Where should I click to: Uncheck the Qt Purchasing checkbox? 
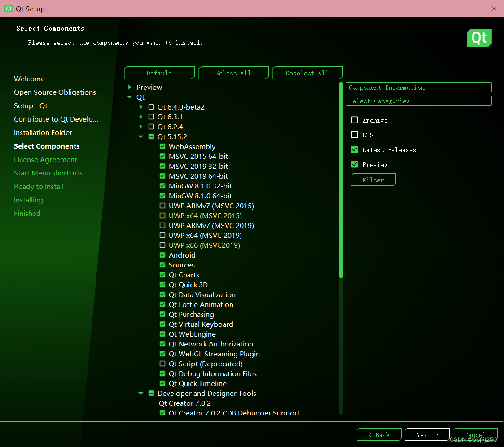[162, 314]
